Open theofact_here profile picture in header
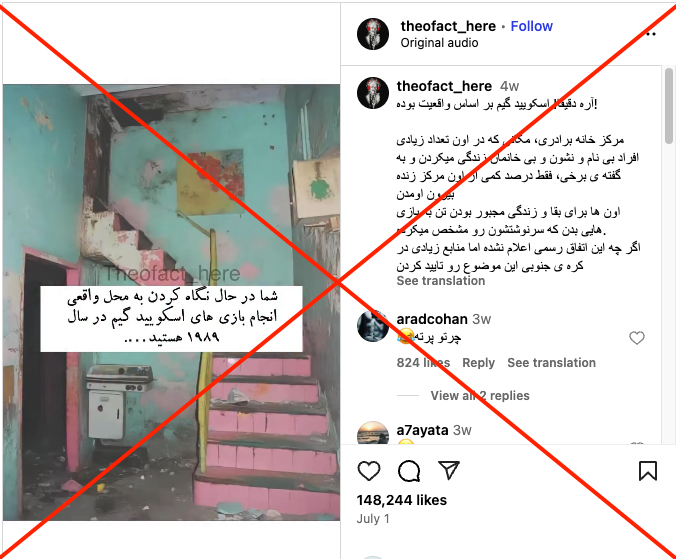Viewport: 676px width, 559px height. 373,34
